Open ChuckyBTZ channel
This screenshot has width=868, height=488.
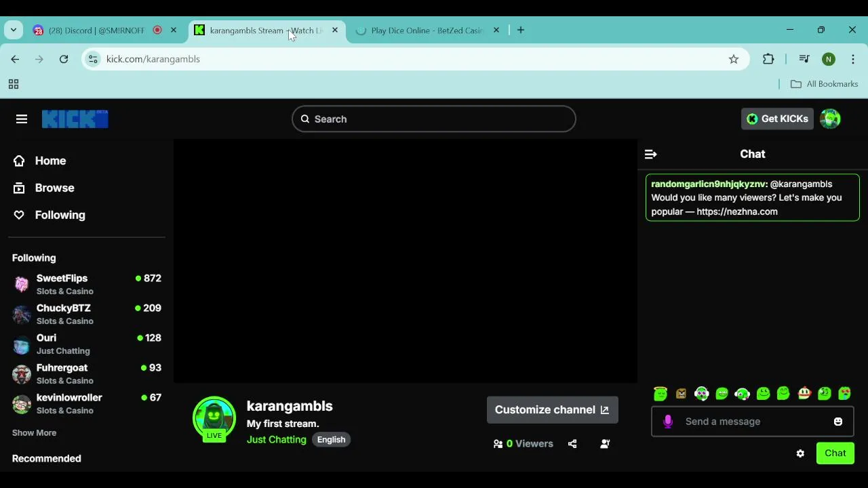tap(87, 314)
